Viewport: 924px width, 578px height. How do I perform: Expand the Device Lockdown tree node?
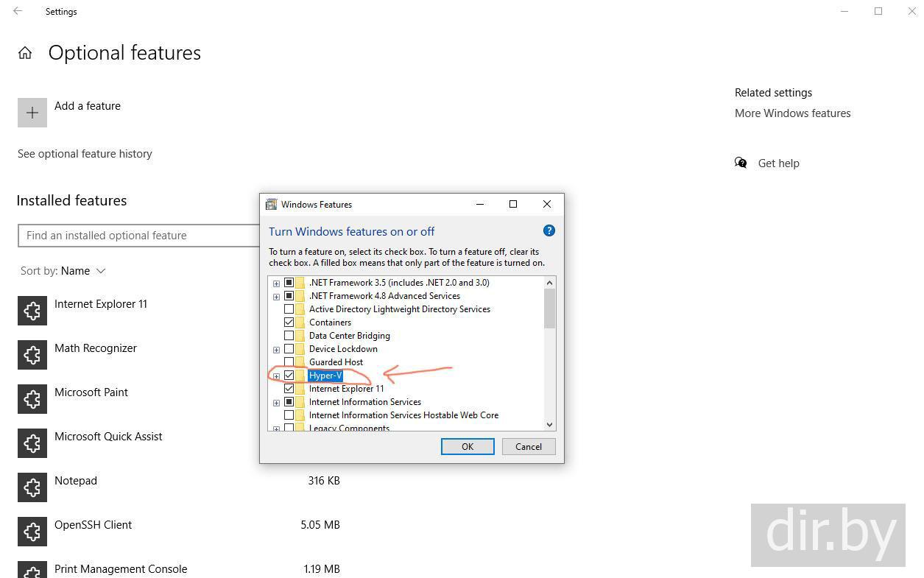276,350
